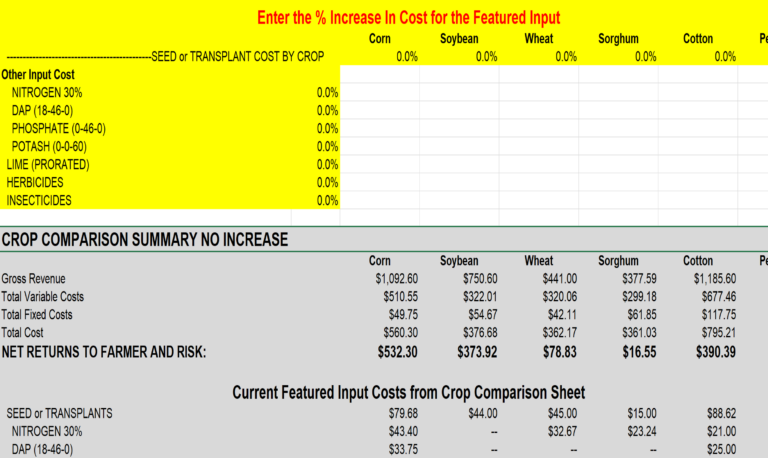Select the PHOSPHATE (0-46-0) percent increase cell
Image resolution: width=768 pixels, height=458 pixels.
point(315,129)
